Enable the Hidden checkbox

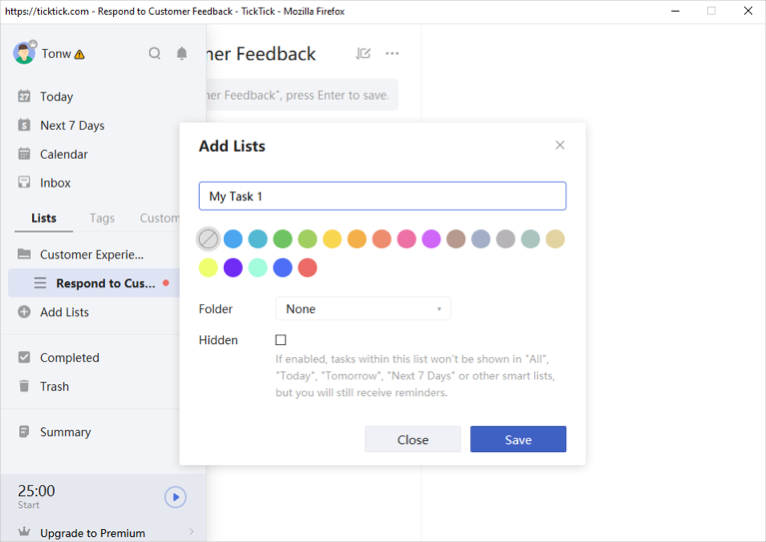(281, 340)
